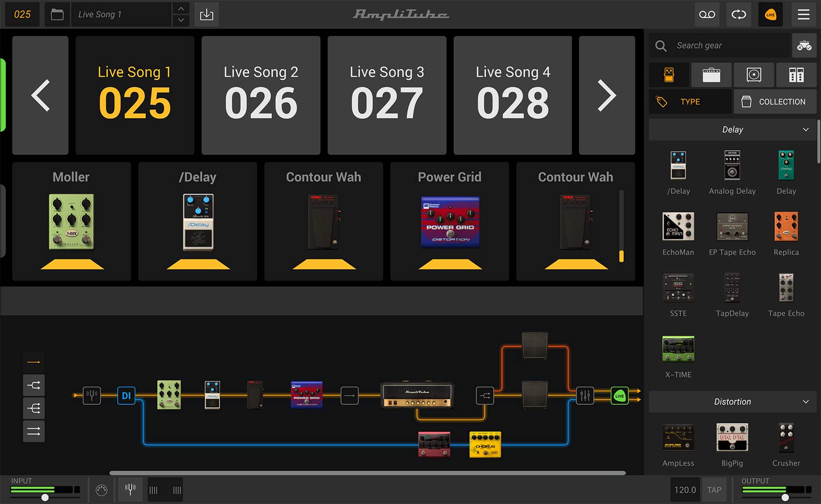821x504 pixels.
Task: Click the custom shop cart icon
Action: pyautogui.click(x=804, y=46)
